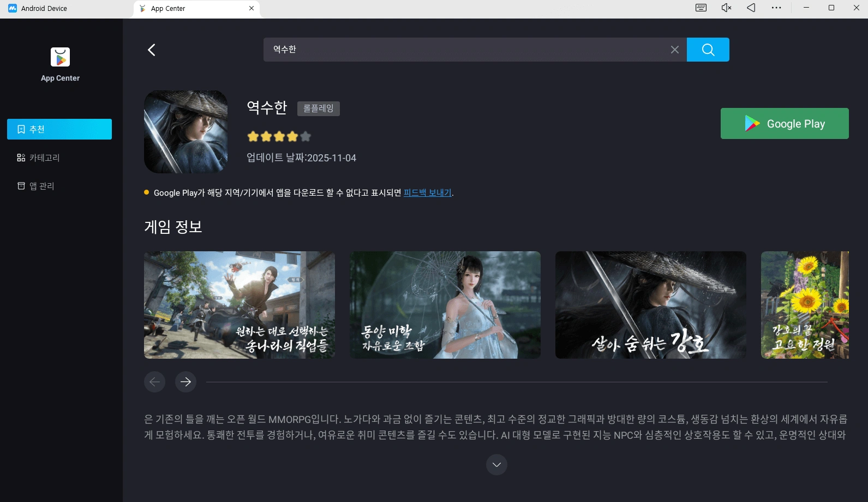Click the blue magnifier search button
This screenshot has height=502, width=868.
[708, 50]
